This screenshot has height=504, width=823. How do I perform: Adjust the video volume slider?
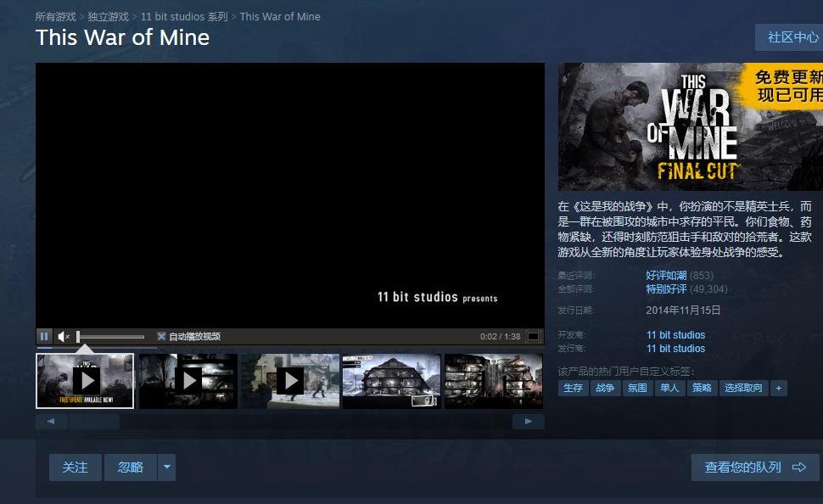click(111, 337)
